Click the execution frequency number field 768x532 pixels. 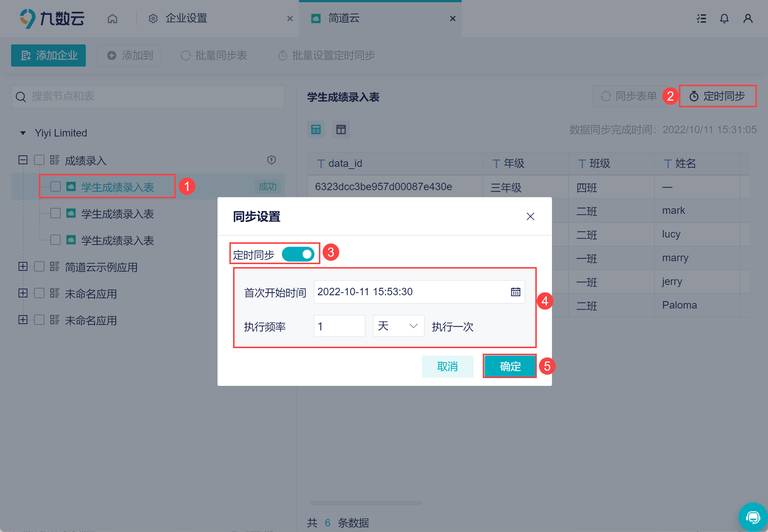(339, 326)
